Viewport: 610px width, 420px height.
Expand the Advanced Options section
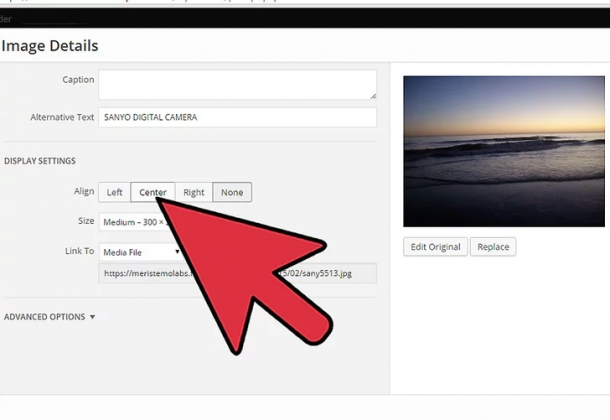click(50, 317)
